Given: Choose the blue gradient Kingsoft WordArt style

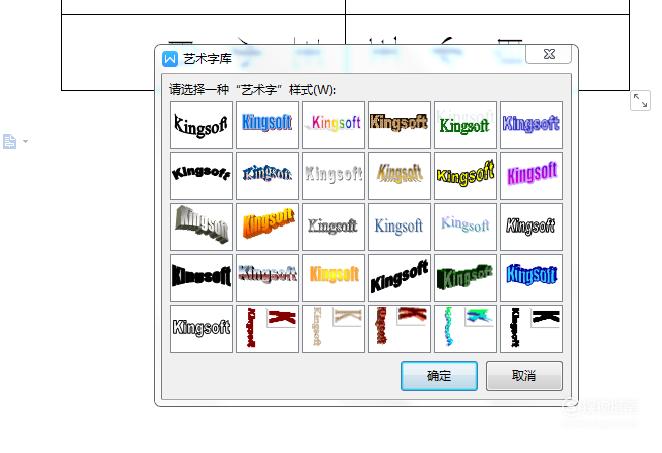Looking at the screenshot, I should pos(267,125).
